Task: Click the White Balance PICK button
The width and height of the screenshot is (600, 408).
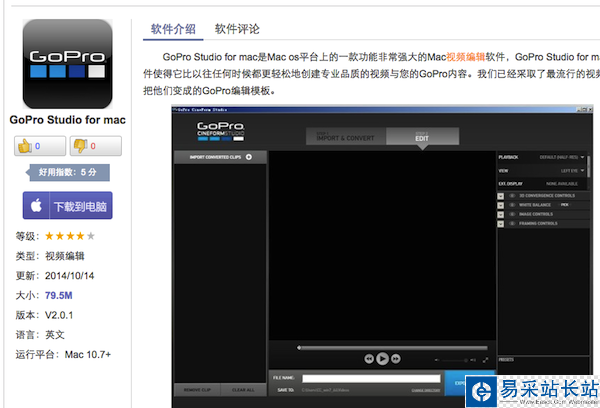Action: (564, 205)
